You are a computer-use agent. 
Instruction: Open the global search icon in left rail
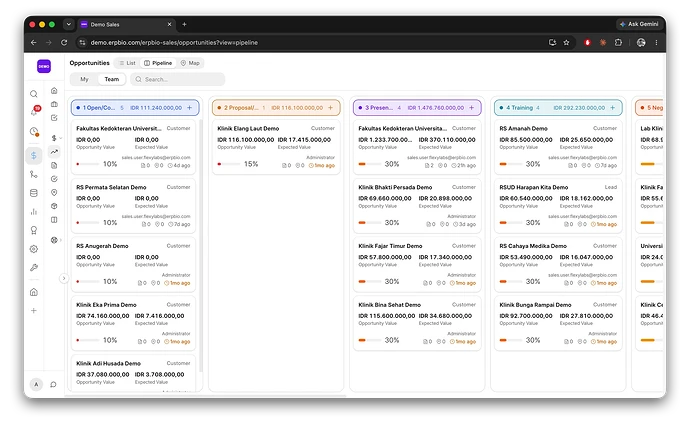33,94
